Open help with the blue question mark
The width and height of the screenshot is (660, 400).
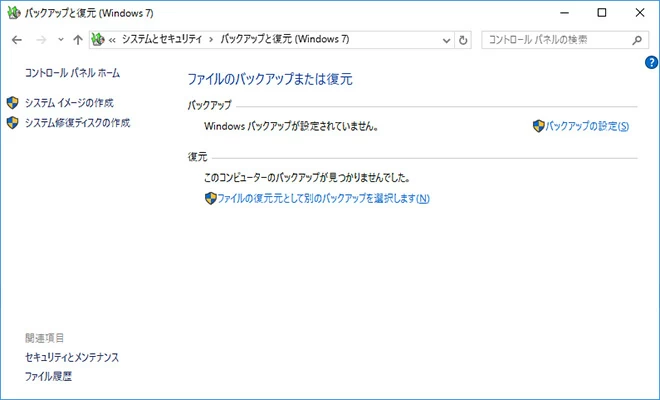651,62
